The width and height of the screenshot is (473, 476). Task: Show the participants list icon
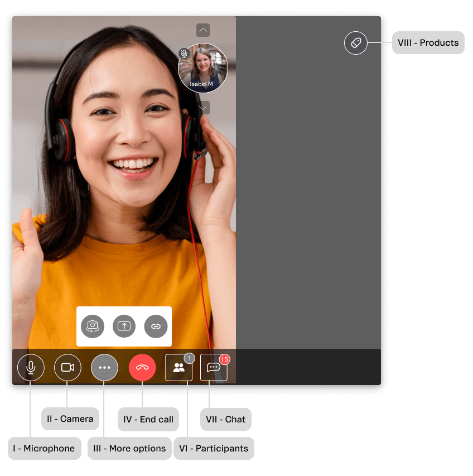[x=178, y=367]
